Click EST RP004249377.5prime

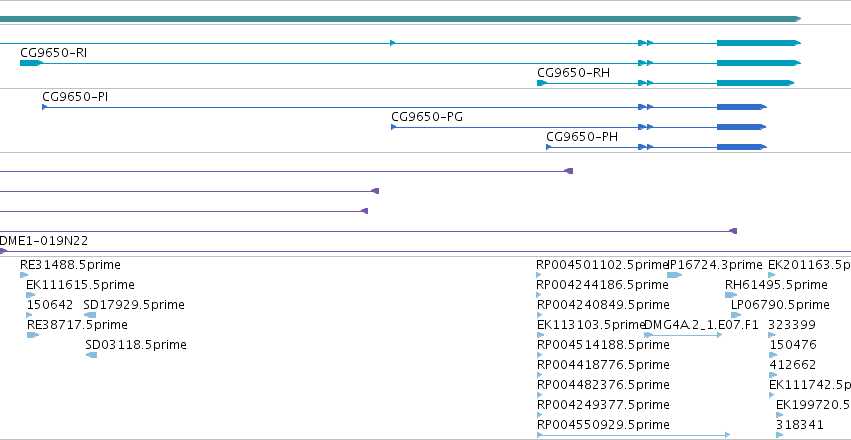tap(603, 405)
